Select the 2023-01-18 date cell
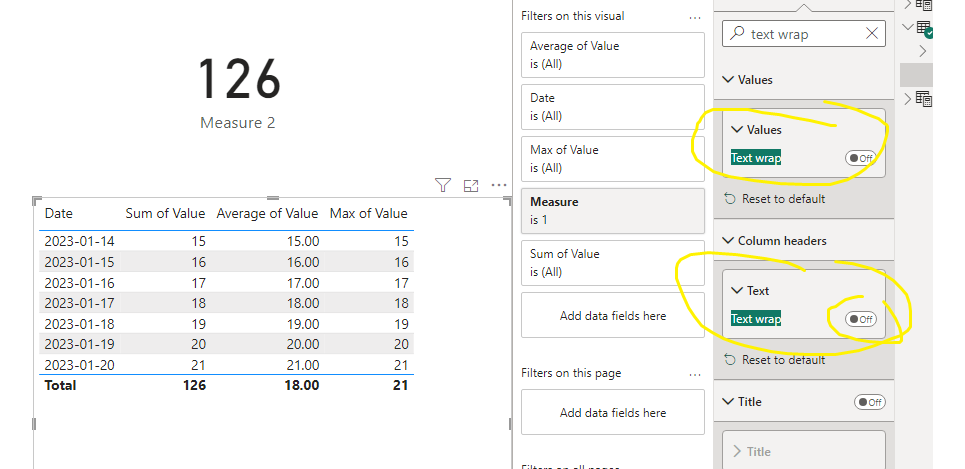This screenshot has height=469, width=965. tap(79, 324)
